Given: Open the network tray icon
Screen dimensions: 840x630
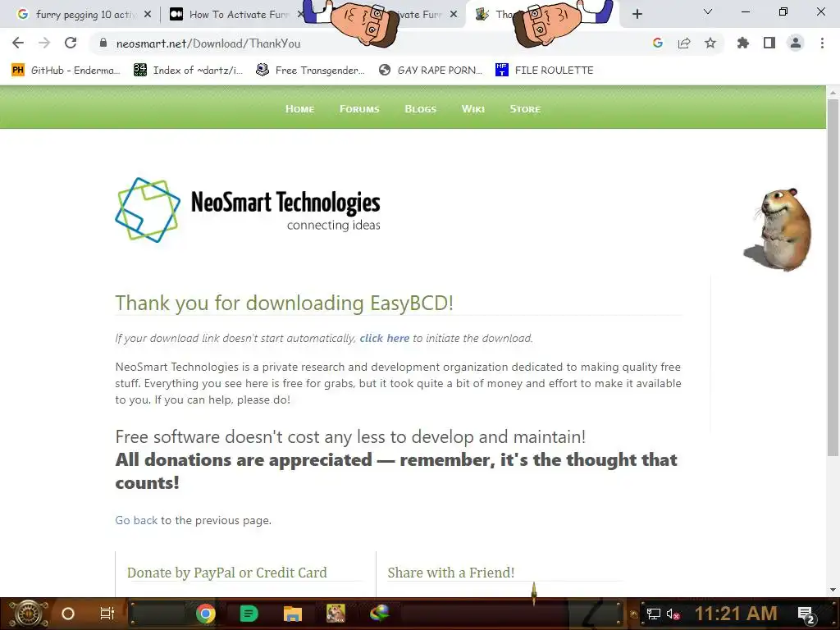Looking at the screenshot, I should pyautogui.click(x=654, y=614).
